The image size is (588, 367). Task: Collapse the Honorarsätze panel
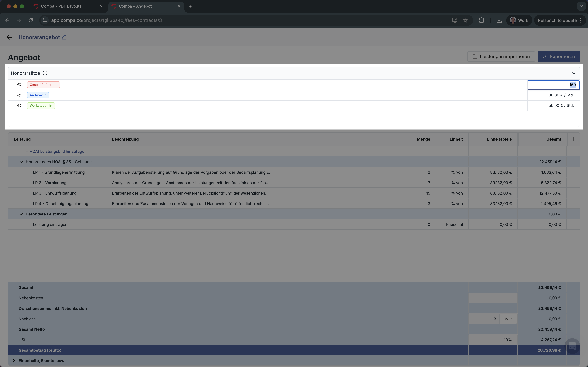(574, 73)
